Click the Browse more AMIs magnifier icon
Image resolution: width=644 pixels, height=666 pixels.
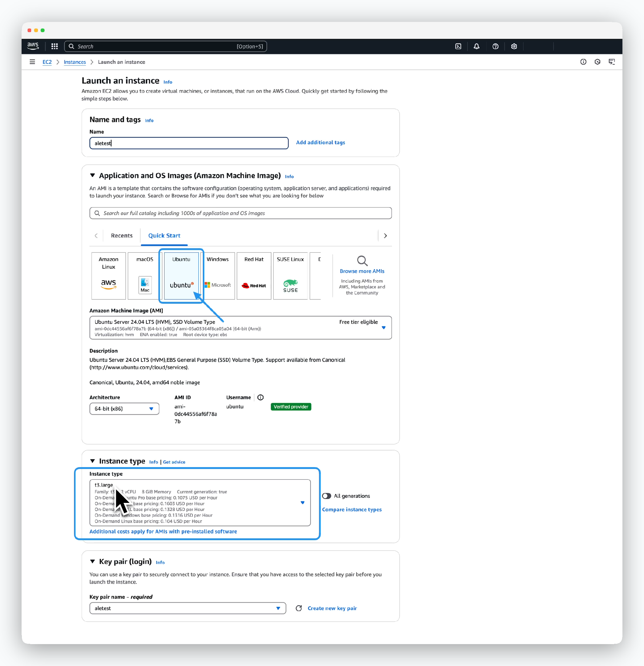point(362,261)
